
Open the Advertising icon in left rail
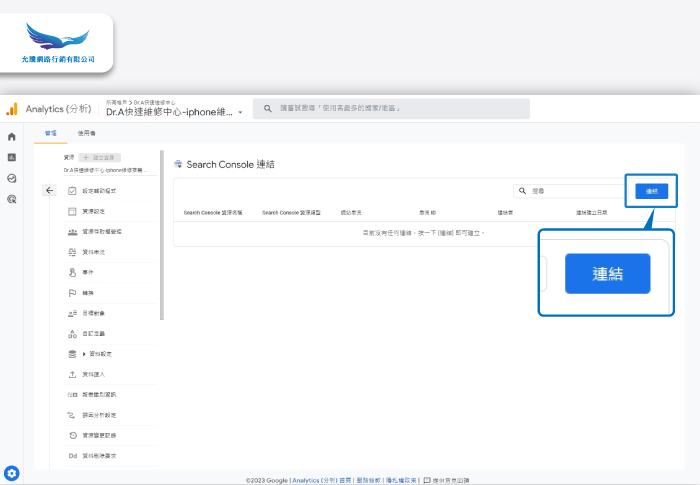pos(11,199)
